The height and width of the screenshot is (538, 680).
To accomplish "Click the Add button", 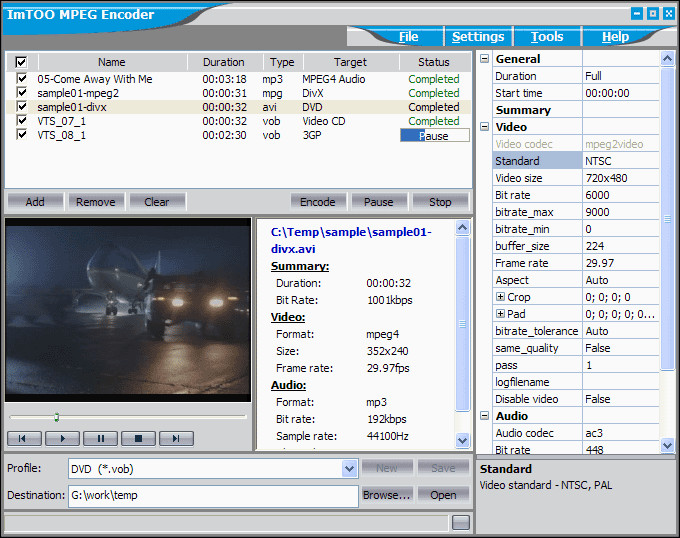I will 35,202.
